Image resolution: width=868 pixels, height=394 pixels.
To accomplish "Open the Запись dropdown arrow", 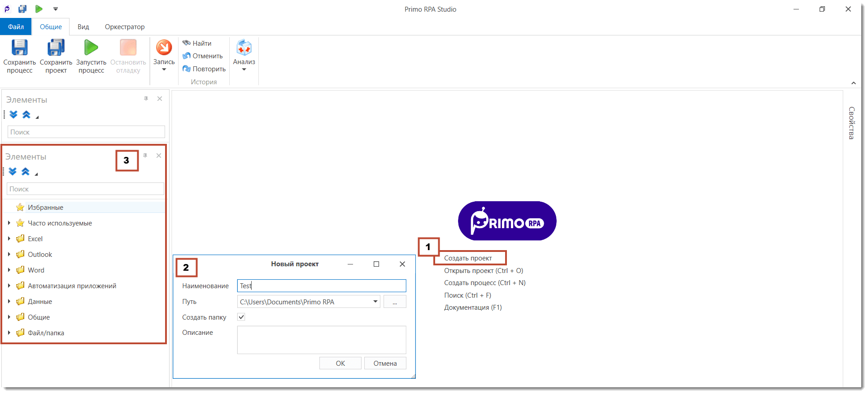I will [164, 69].
